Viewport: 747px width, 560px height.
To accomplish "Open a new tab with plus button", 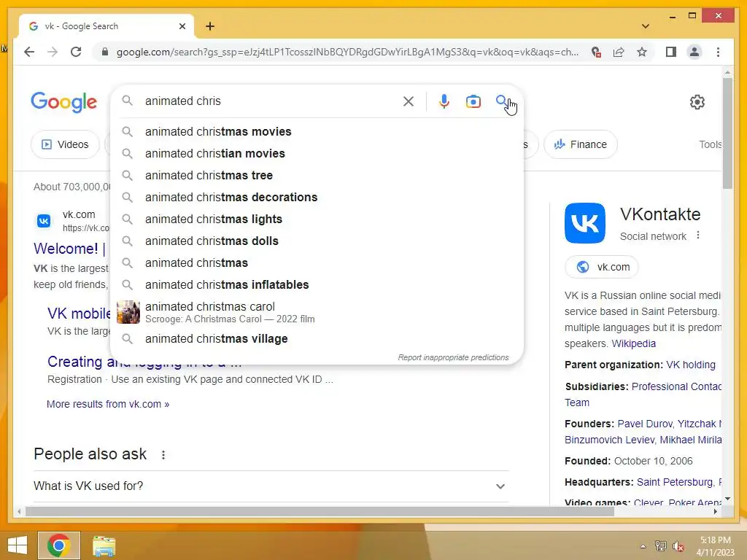I will click(210, 26).
